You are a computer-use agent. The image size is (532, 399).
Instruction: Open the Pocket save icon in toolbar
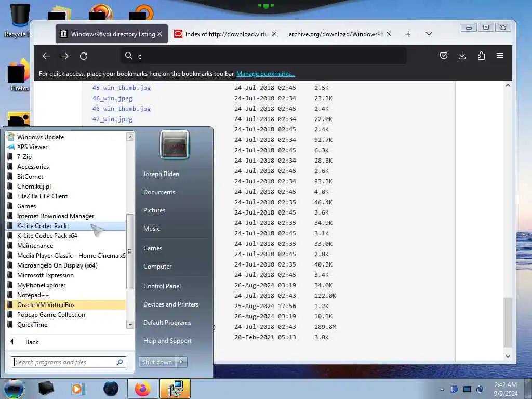[x=444, y=56]
